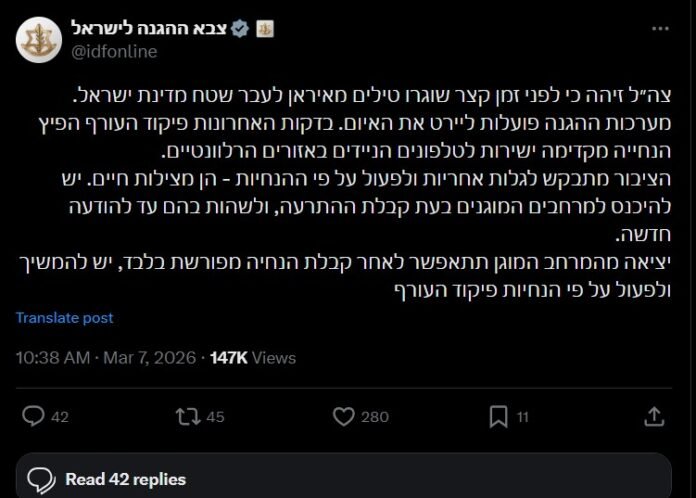Open the IDF profile avatar picture
This screenshot has height=498, width=696.
point(39,39)
